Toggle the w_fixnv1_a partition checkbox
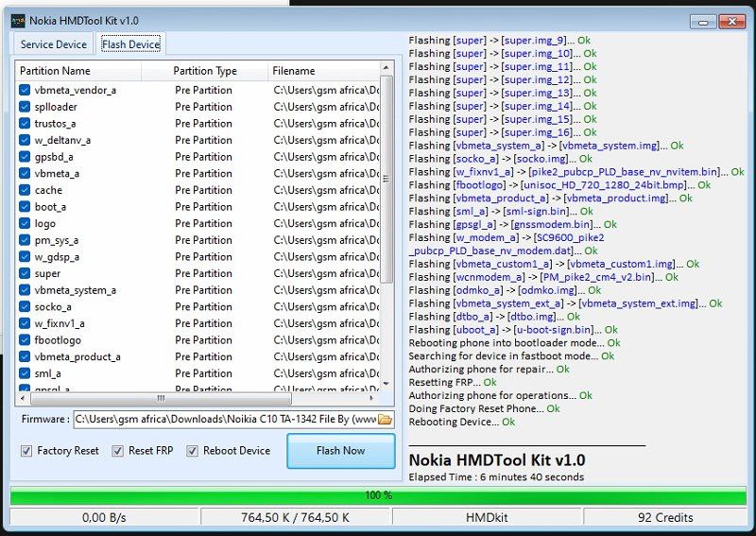The width and height of the screenshot is (756, 536). [25, 323]
